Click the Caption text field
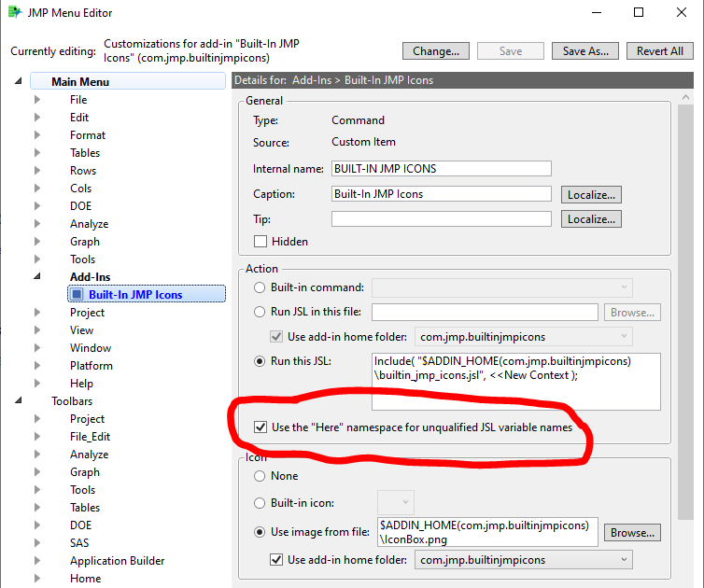This screenshot has width=704, height=588. [x=442, y=194]
